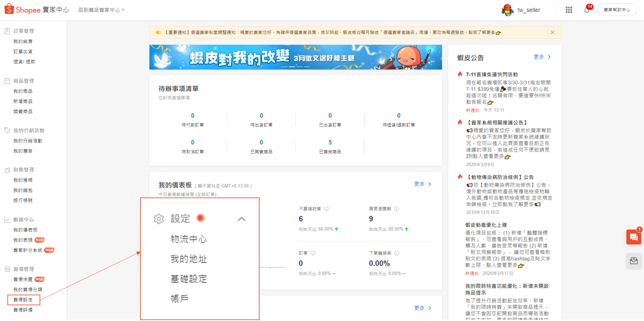Open 物流中心 from the settings menu

pyautogui.click(x=189, y=239)
